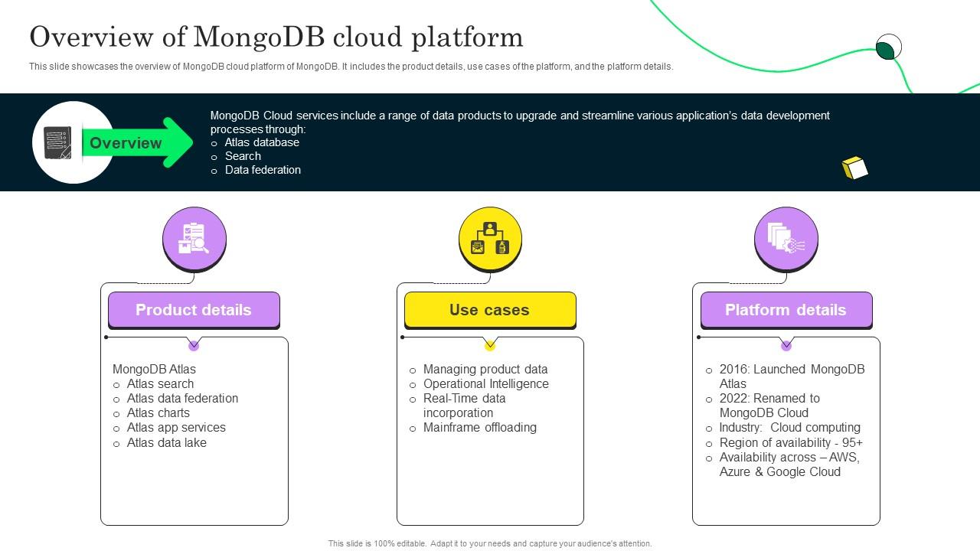Click the purple marker under Product details
980x551 pixels.
[x=194, y=346]
